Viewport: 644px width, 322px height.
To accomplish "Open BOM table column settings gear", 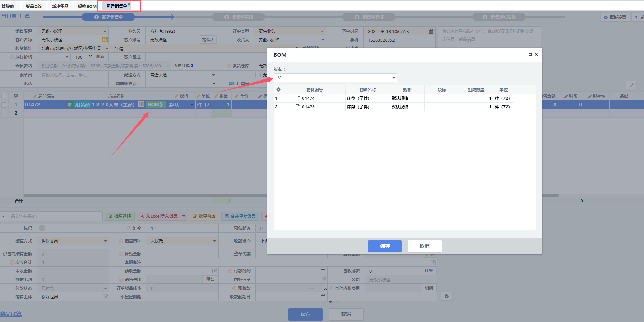I will click(278, 89).
